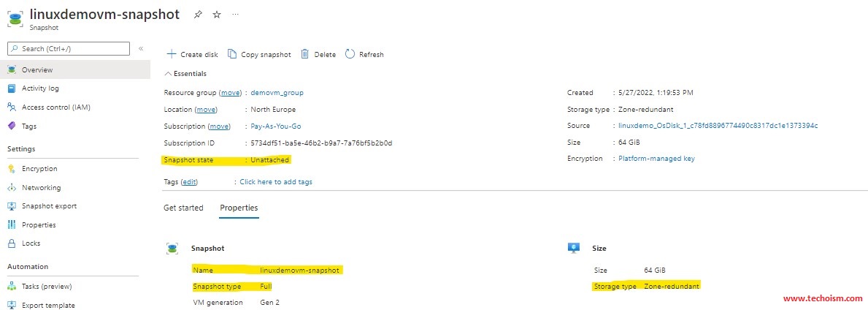Screen dimensions: 868x310
Task: Open Encryption settings
Action: click(39, 169)
